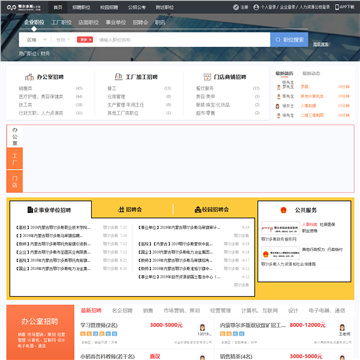Open the 技工类 category link
This screenshot has height=360, width=360.
pyautogui.click(x=25, y=105)
